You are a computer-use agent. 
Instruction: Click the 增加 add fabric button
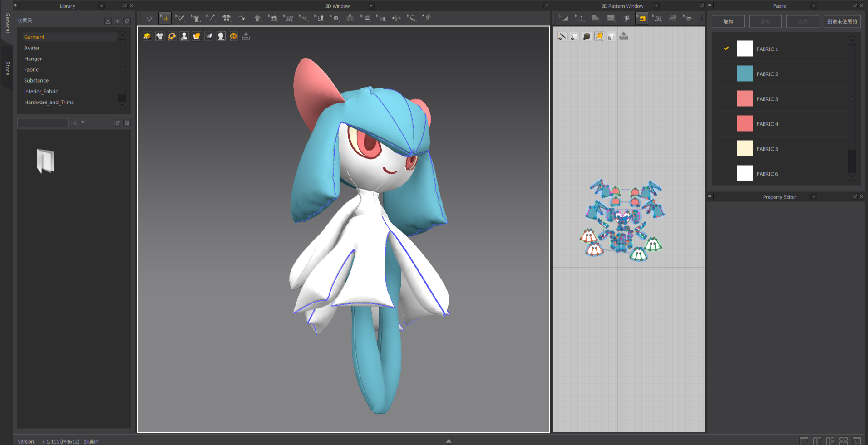tap(728, 21)
